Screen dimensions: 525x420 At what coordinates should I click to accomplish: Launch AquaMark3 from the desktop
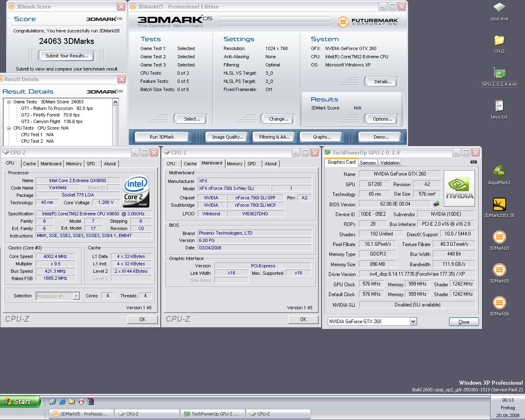point(499,172)
